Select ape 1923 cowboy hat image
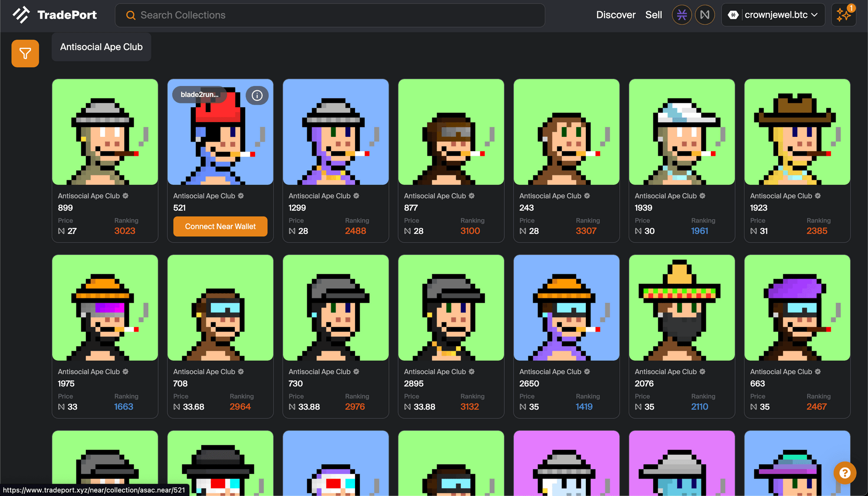The width and height of the screenshot is (868, 496). pyautogui.click(x=797, y=132)
